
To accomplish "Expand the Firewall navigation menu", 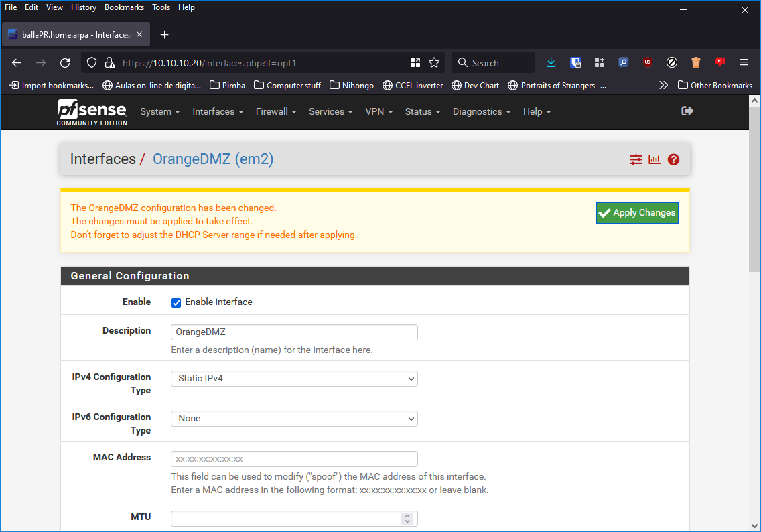I will (275, 112).
